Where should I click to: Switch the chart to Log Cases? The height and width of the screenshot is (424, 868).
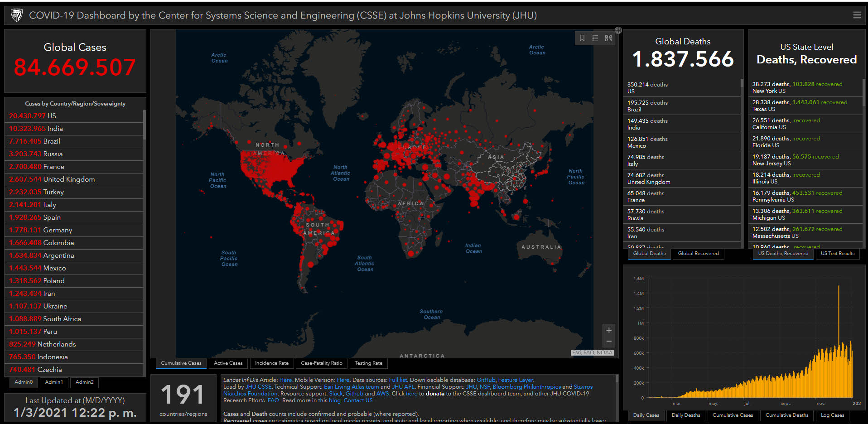point(832,415)
